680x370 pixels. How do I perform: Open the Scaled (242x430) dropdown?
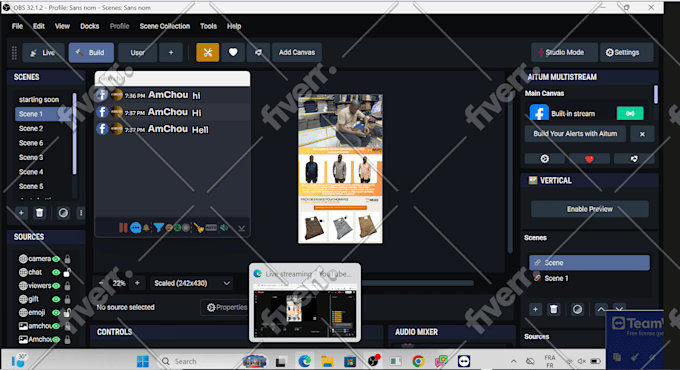click(x=192, y=283)
